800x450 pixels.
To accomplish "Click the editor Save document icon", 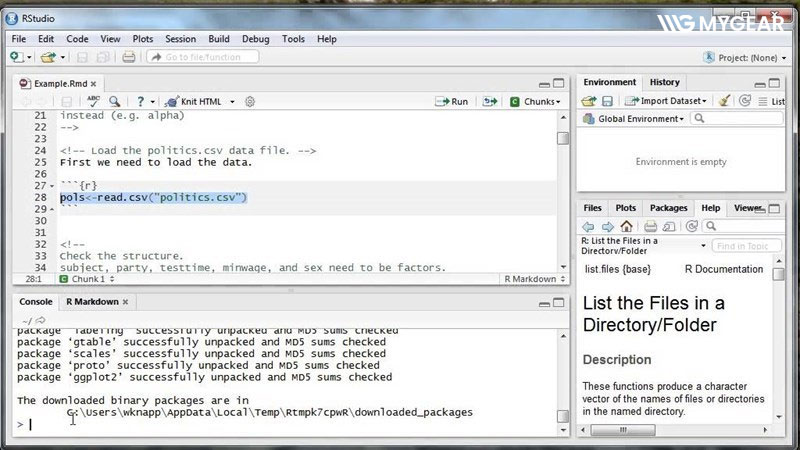I will point(66,102).
